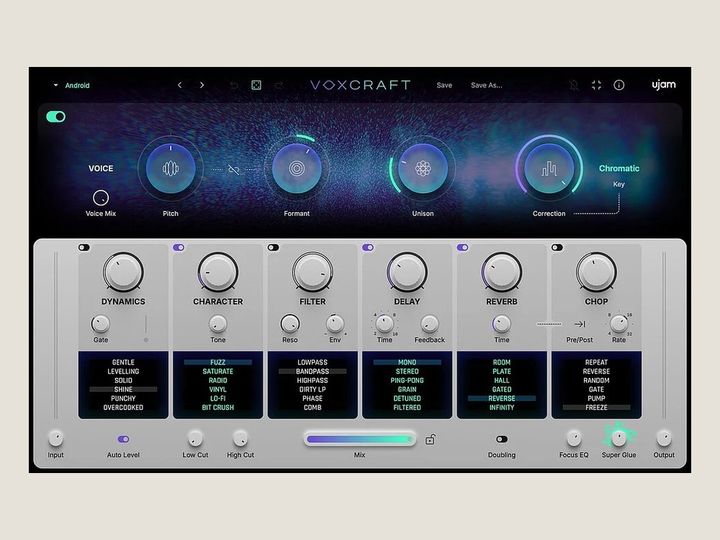
Task: Click the Reverb Time knob
Action: [x=501, y=324]
